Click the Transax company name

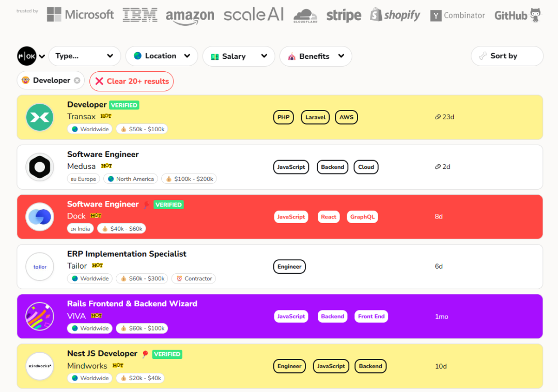pyautogui.click(x=82, y=117)
